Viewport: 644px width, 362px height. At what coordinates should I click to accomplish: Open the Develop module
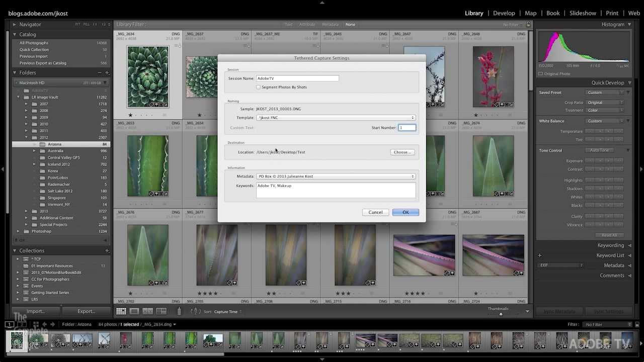[x=504, y=13]
